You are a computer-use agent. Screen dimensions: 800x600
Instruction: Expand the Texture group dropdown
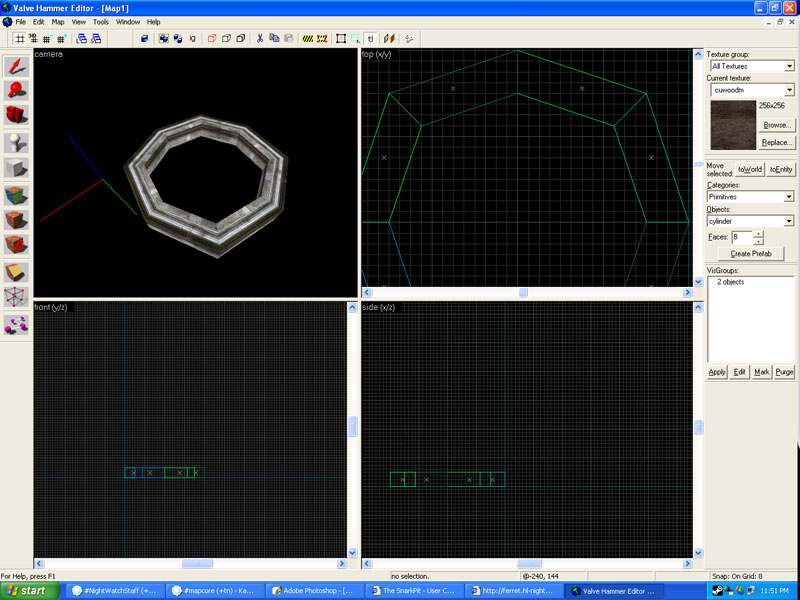point(789,66)
